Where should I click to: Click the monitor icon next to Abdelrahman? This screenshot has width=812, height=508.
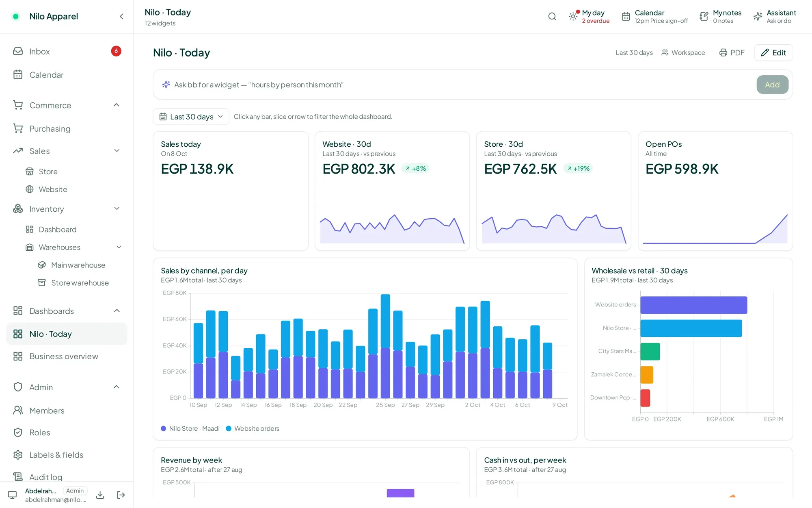tap(13, 495)
